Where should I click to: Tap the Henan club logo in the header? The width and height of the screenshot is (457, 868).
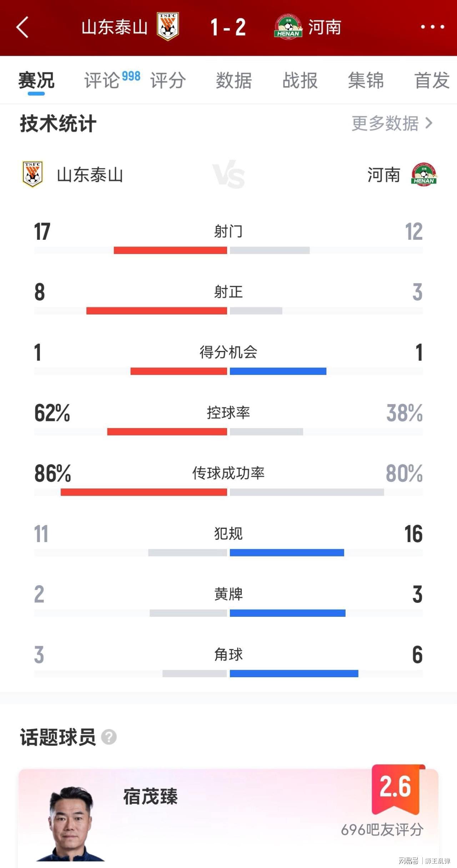(288, 26)
